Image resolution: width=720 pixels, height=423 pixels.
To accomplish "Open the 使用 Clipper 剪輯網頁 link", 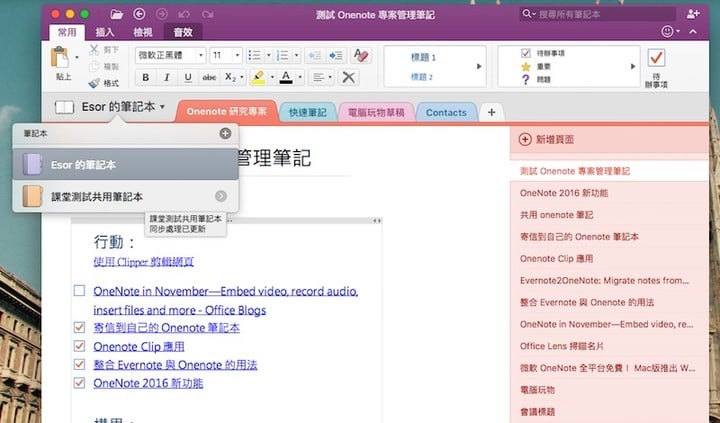I will click(x=143, y=261).
